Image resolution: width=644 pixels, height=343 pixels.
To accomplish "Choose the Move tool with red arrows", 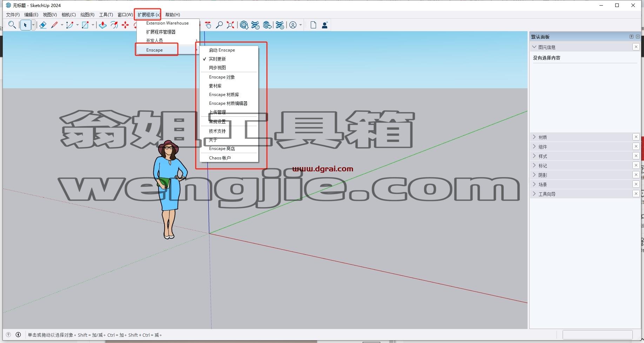I will pyautogui.click(x=125, y=25).
